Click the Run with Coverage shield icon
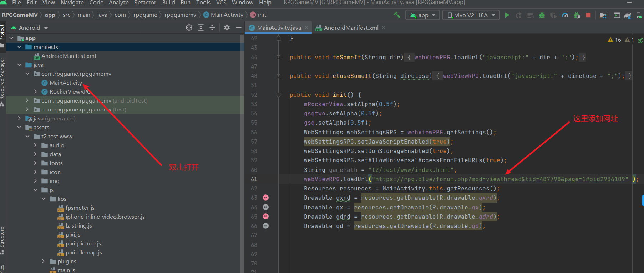Viewport: 644px width, 273px height. coord(553,15)
